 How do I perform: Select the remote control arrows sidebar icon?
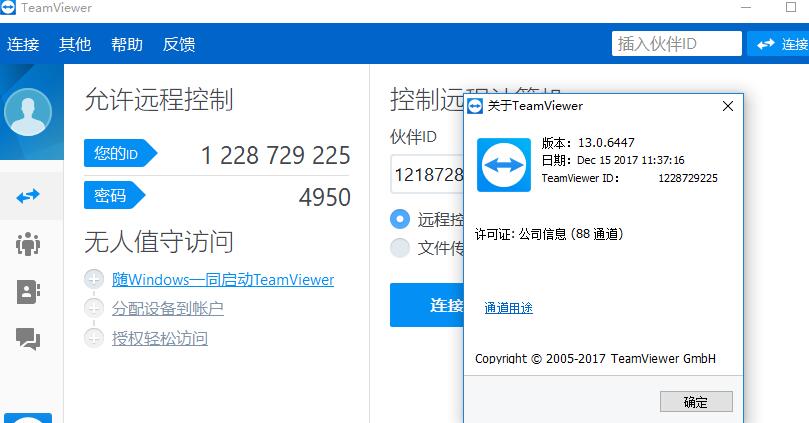coord(28,196)
